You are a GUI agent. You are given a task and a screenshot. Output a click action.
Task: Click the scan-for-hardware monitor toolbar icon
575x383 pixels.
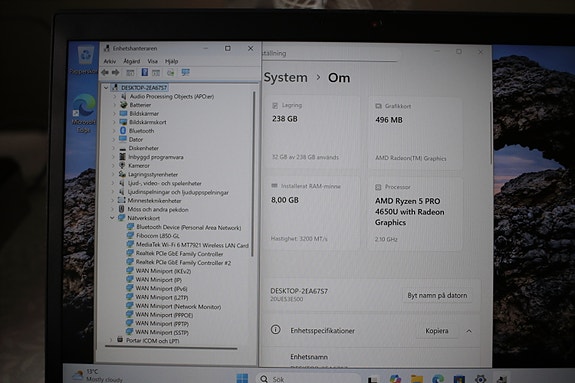tap(186, 72)
